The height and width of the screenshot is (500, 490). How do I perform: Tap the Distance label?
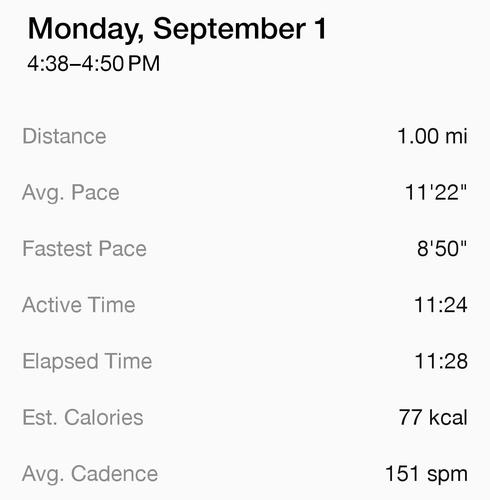64,136
